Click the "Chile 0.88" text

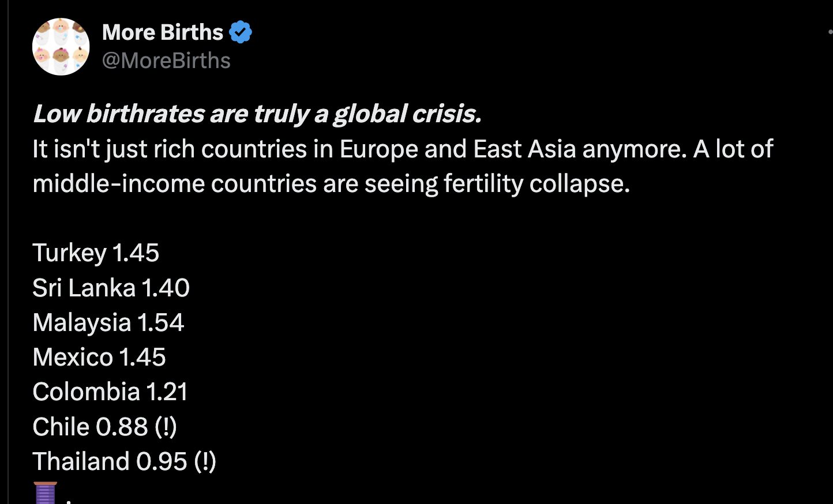pyautogui.click(x=90, y=427)
